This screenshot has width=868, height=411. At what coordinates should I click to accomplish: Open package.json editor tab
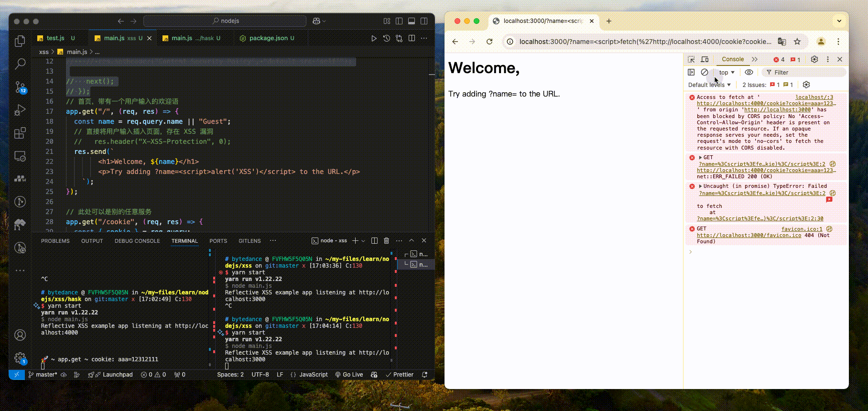268,38
